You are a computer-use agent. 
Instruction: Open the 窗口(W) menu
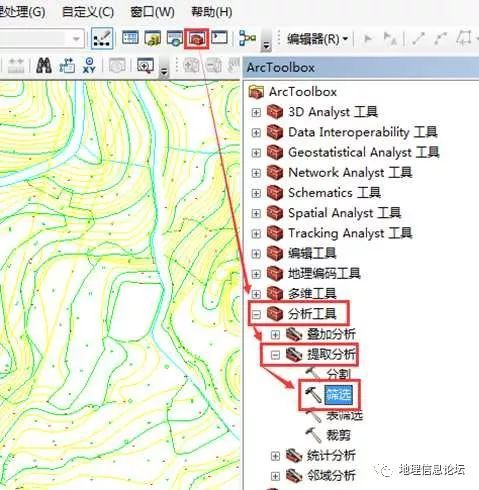coord(152,12)
